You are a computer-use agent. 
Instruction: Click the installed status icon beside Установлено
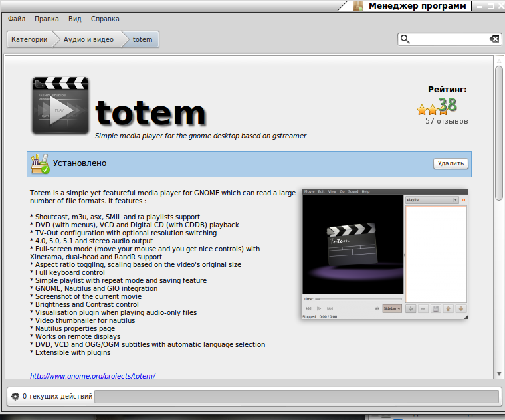pos(40,163)
